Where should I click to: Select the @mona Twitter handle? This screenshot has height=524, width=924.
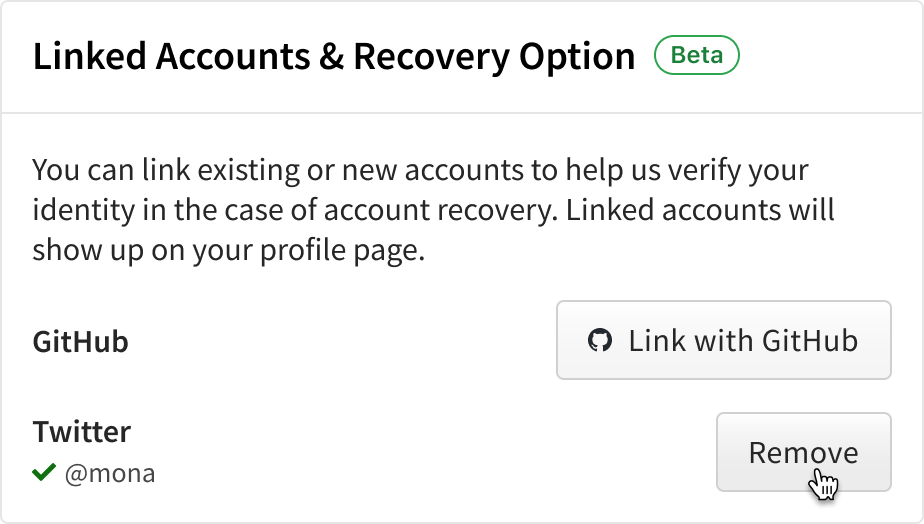coord(110,473)
